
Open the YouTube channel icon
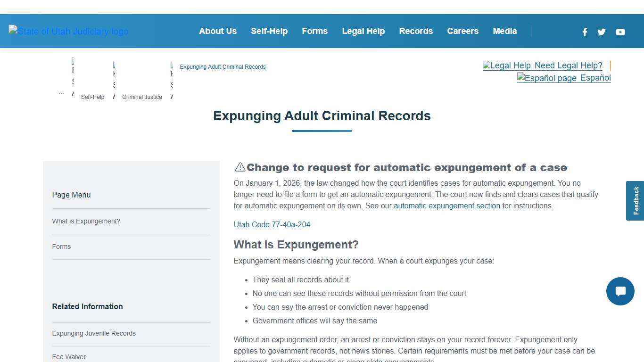tap(620, 32)
